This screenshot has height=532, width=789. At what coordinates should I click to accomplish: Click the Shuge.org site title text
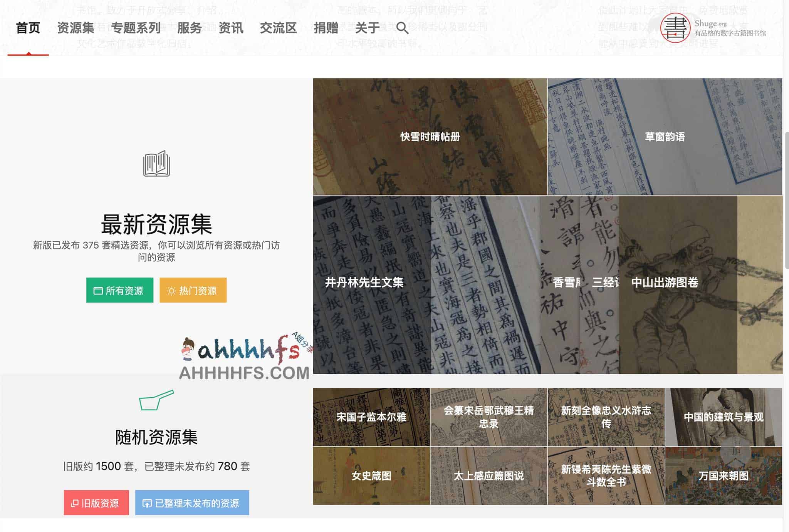pyautogui.click(x=710, y=23)
